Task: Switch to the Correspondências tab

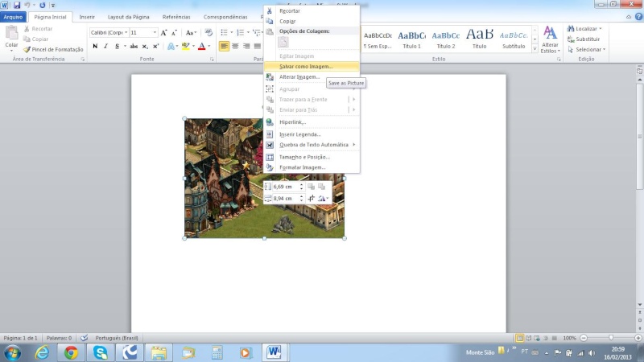Action: pos(225,17)
